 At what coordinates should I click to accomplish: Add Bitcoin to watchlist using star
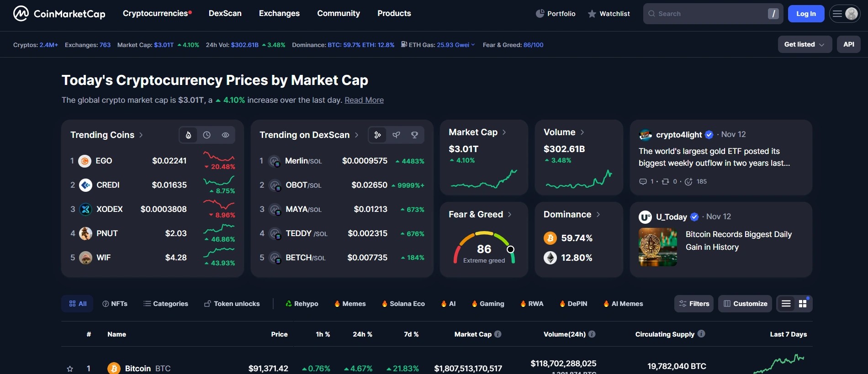pyautogui.click(x=70, y=369)
